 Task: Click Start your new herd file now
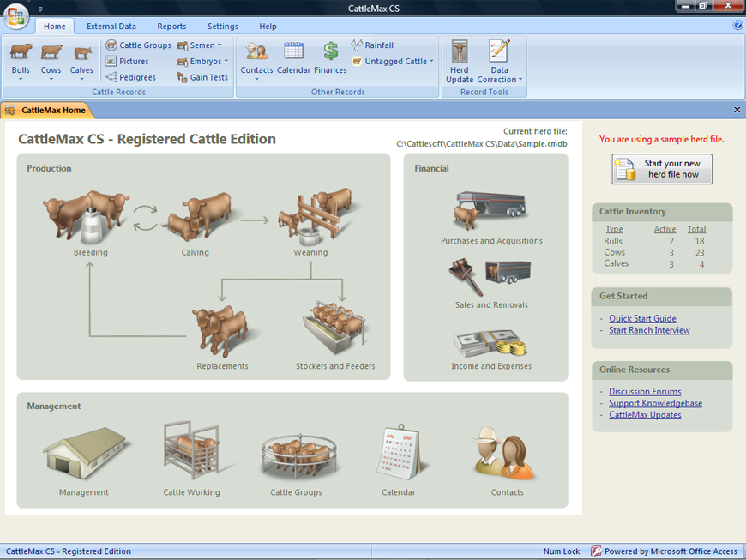click(x=662, y=169)
